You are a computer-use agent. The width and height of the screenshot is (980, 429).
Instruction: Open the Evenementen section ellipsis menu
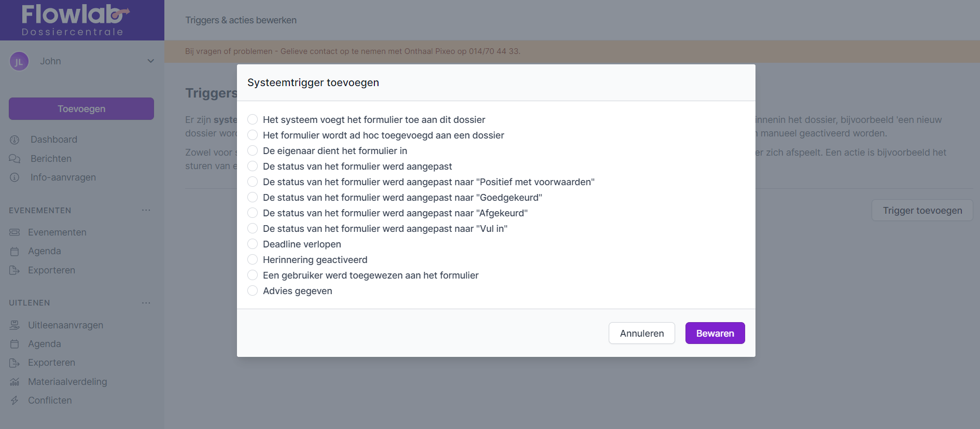(146, 210)
